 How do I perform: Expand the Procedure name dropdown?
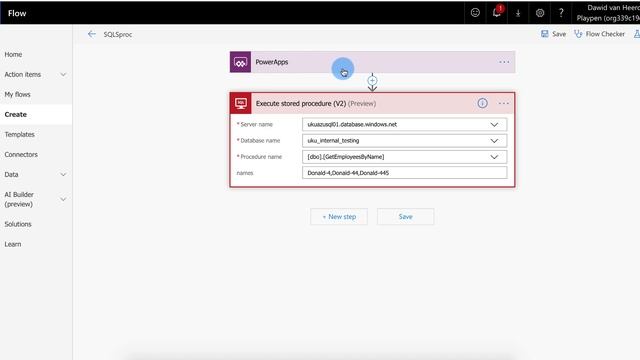[494, 157]
